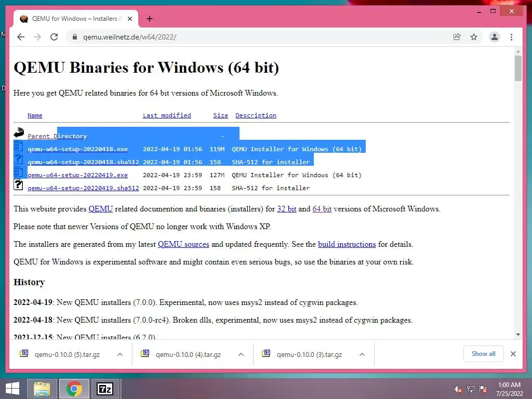Bookmark this page with the star
Image resolution: width=532 pixels, height=399 pixels.
tap(474, 37)
